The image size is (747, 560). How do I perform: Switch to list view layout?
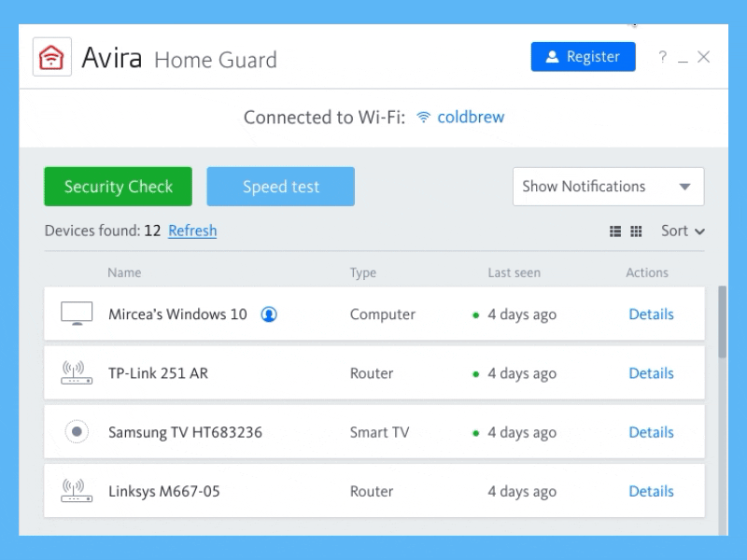pyautogui.click(x=615, y=231)
